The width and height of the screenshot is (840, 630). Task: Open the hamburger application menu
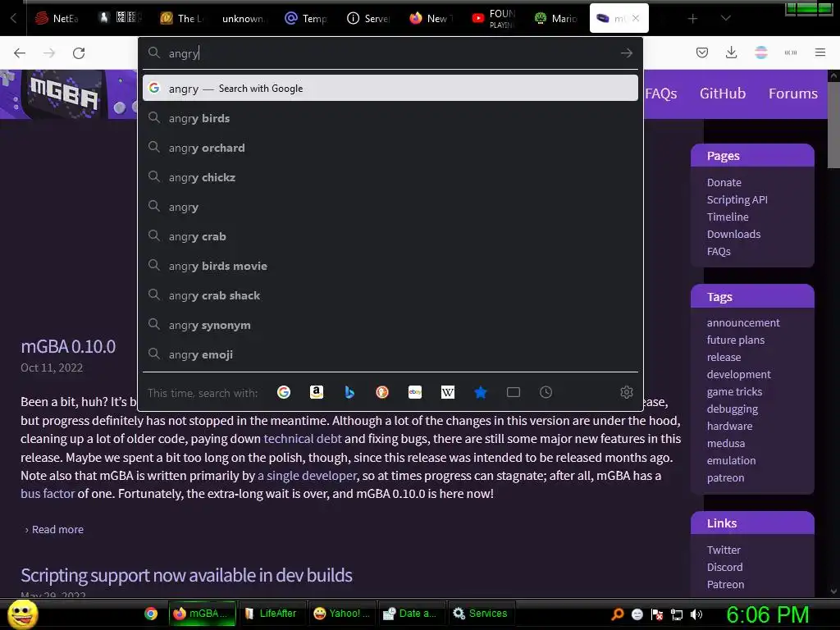coord(819,52)
